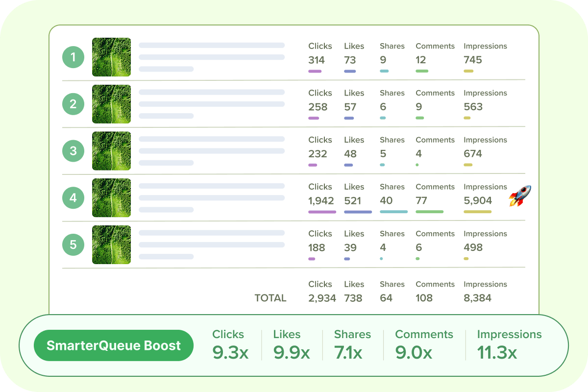The height and width of the screenshot is (392, 588).
Task: Click the total 108 comments value
Action: pyautogui.click(x=424, y=298)
